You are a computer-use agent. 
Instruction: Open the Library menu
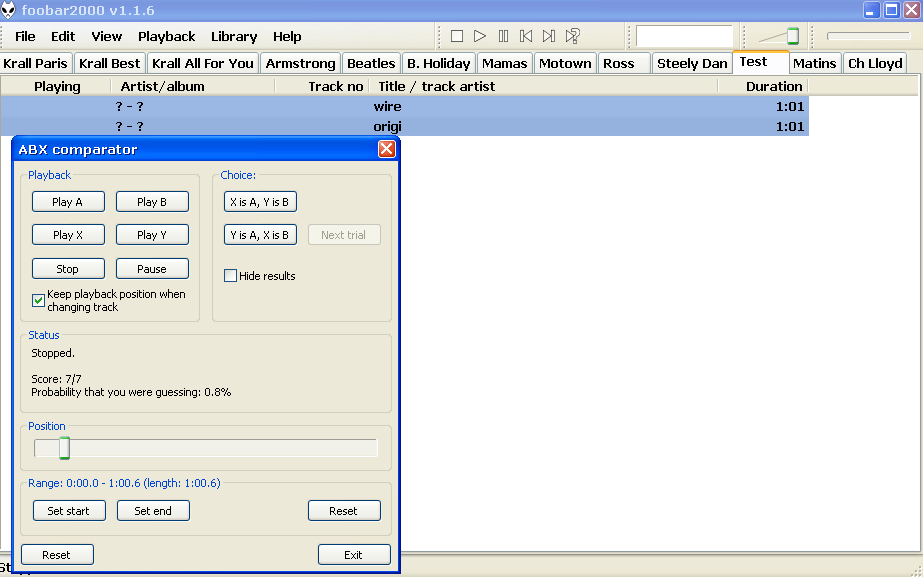click(x=234, y=37)
